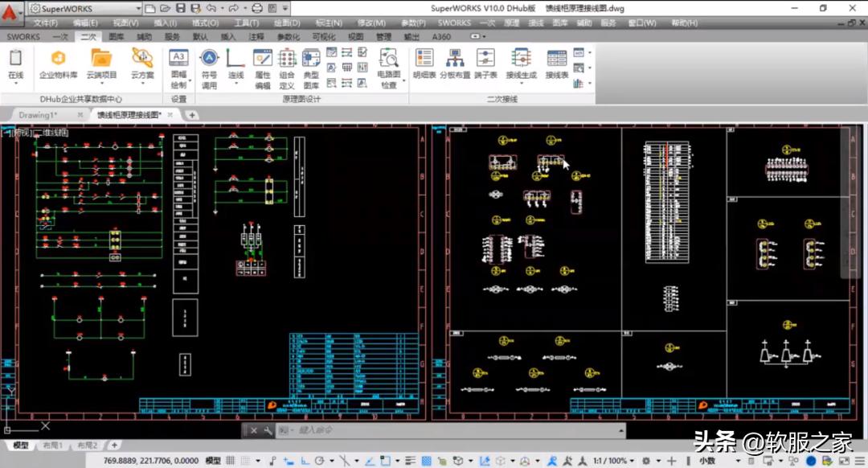Image resolution: width=868 pixels, height=468 pixels.
Task: Switch to the Drawing1 document tab
Action: (39, 115)
